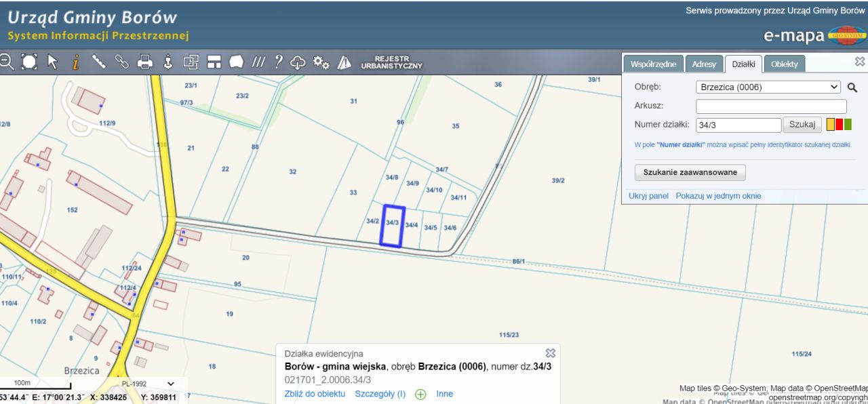The width and height of the screenshot is (868, 404).
Task: Switch to the Adresy tab
Action: [704, 64]
